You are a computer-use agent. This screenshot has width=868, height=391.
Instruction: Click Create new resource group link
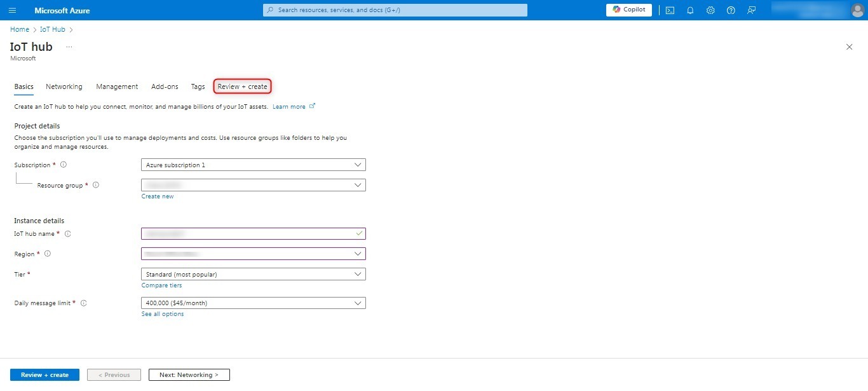tap(158, 196)
